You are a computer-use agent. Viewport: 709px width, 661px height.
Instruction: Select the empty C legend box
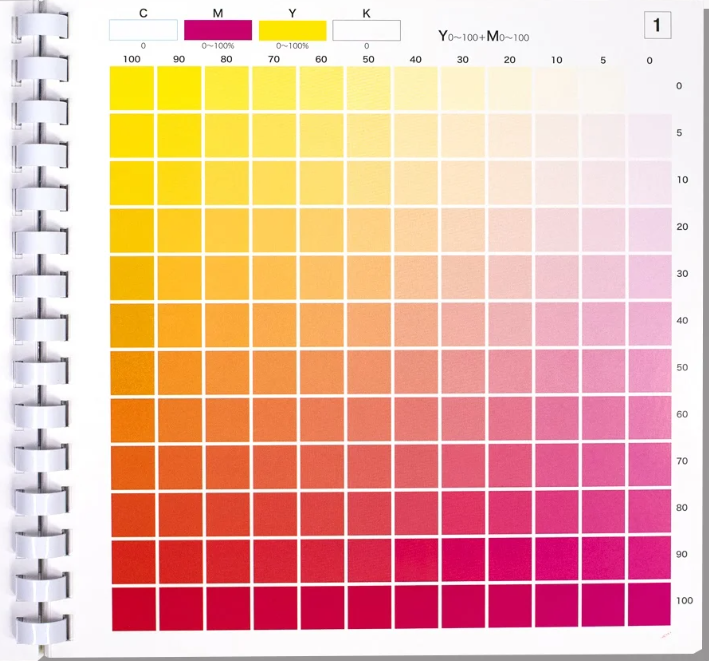[144, 30]
